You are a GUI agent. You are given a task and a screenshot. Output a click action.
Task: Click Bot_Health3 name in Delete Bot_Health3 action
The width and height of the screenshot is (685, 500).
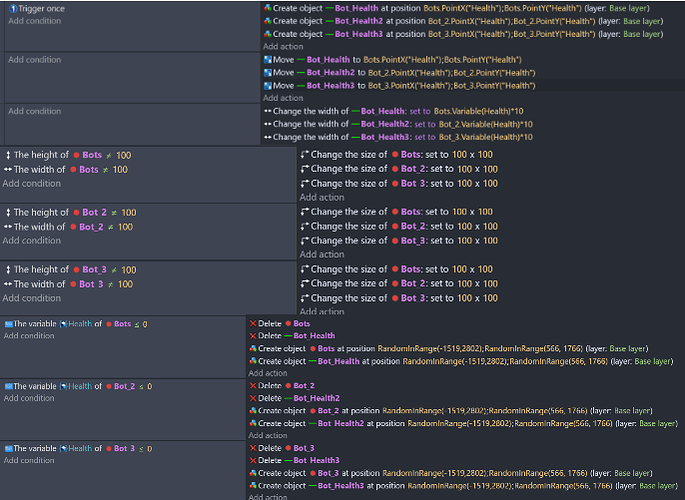(x=316, y=461)
